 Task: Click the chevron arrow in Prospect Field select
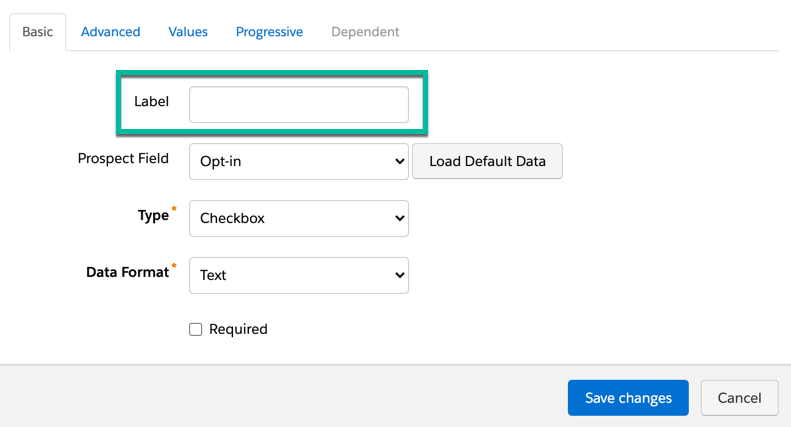coord(399,161)
